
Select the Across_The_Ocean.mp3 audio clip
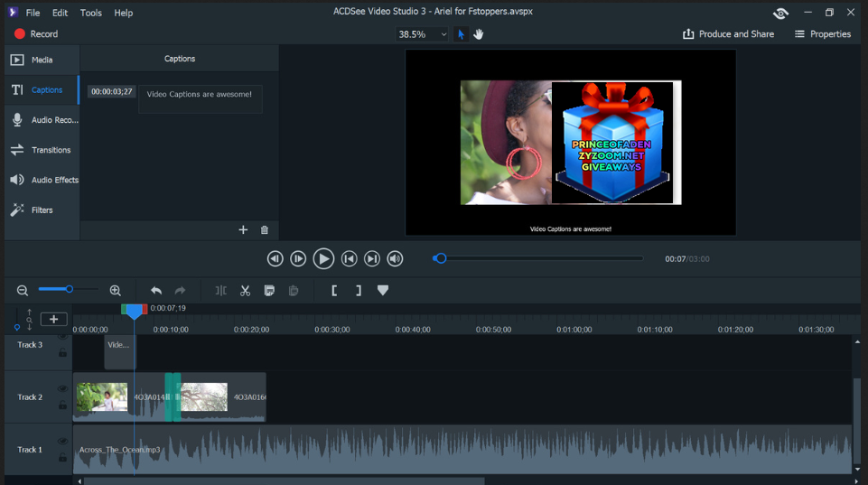tap(462, 450)
